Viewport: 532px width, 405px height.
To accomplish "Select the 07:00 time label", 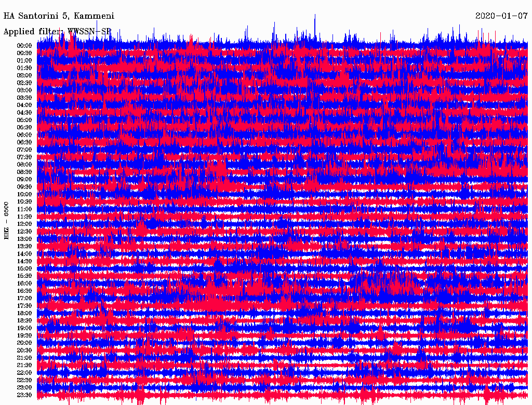I will click(x=24, y=150).
